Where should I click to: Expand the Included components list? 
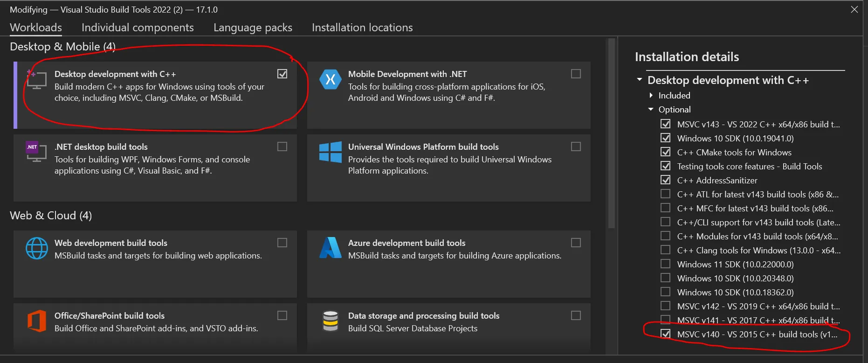(651, 95)
